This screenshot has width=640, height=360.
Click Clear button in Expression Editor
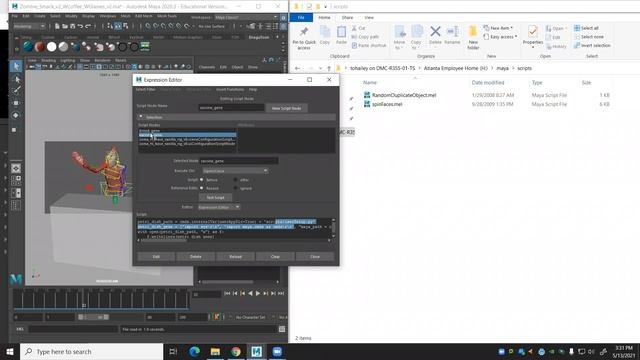275,256
